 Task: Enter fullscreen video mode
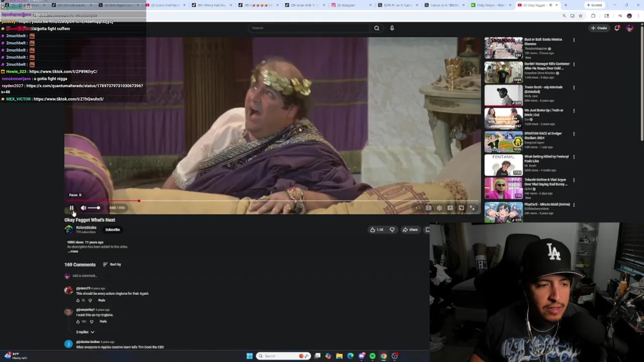click(472, 208)
